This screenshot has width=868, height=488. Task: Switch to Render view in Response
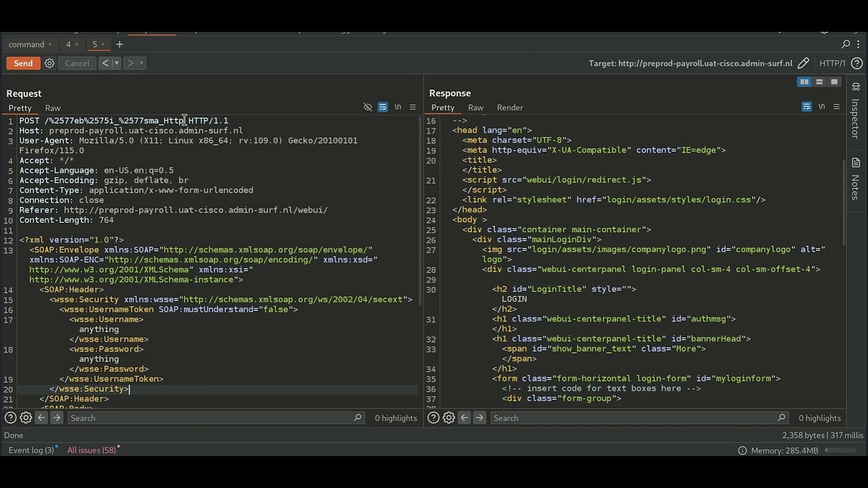tap(510, 108)
